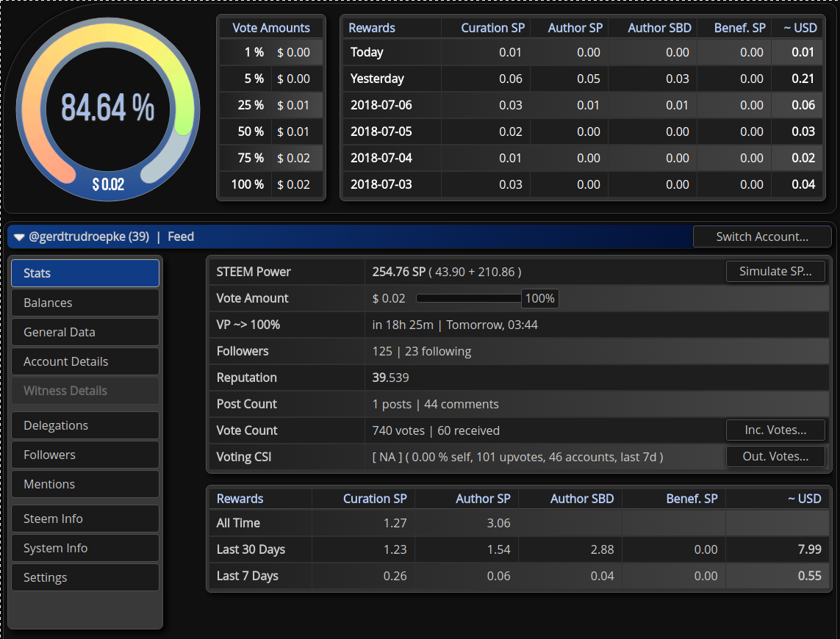This screenshot has height=639, width=840.
Task: Open the Inc. Votes button
Action: tap(775, 430)
